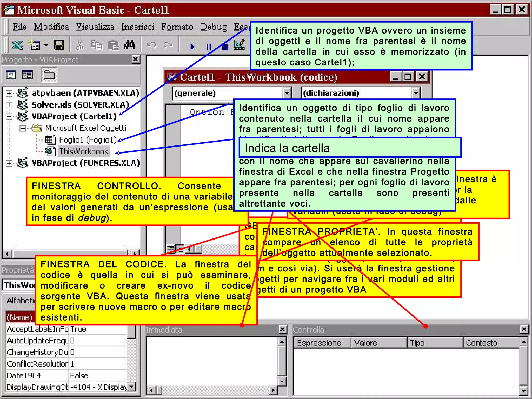Viewport: 532px width, 399px height.
Task: Click left scroll arrow of Project panel
Action: click(8, 254)
